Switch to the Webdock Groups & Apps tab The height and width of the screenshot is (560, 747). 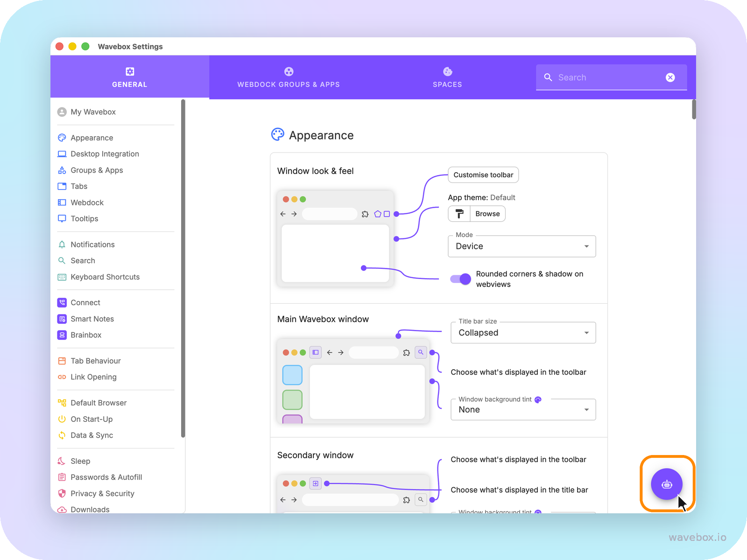coord(289,77)
